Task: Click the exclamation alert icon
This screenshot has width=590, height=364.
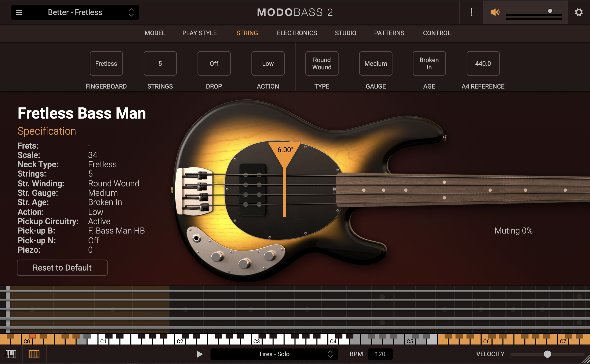Action: 471,12
